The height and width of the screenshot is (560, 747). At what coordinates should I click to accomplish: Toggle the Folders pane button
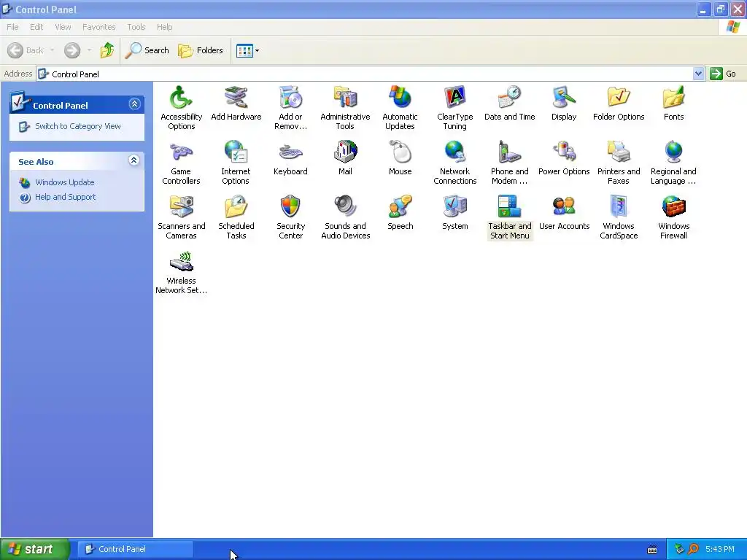(x=200, y=50)
